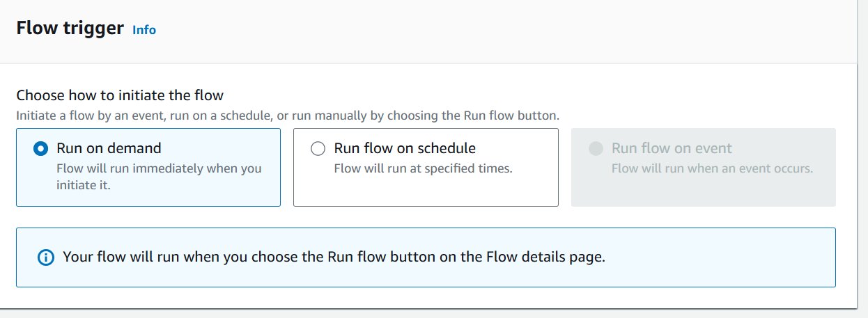
Task: Click the Run on demand label text
Action: coord(109,148)
